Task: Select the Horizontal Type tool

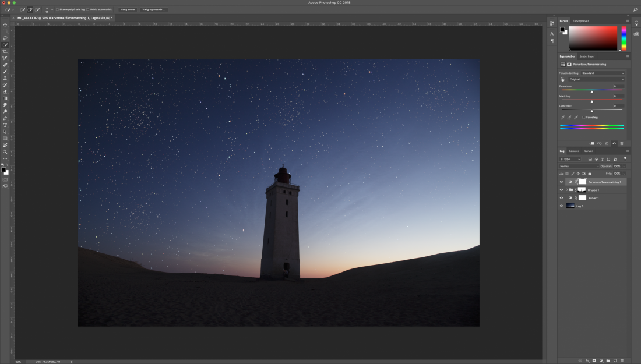Action: coord(5,125)
